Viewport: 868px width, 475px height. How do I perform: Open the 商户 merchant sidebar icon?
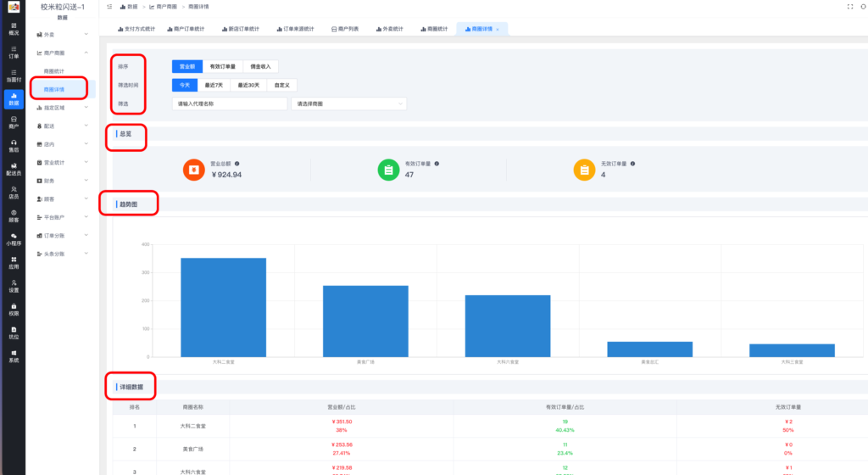(13, 122)
